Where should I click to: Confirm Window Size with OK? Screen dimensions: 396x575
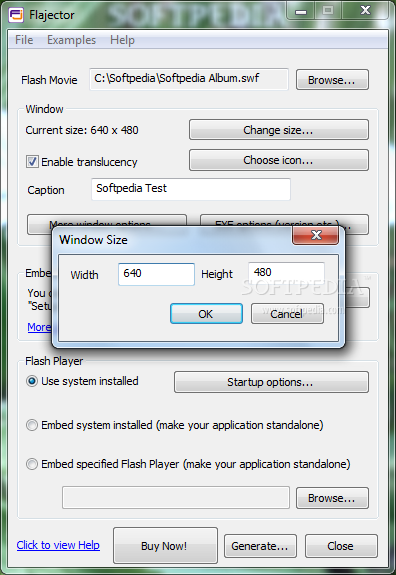click(206, 314)
